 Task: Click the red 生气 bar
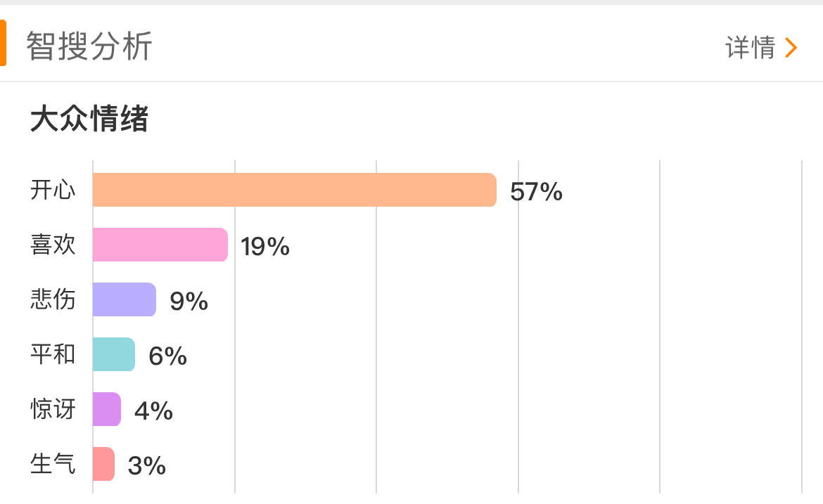(103, 464)
